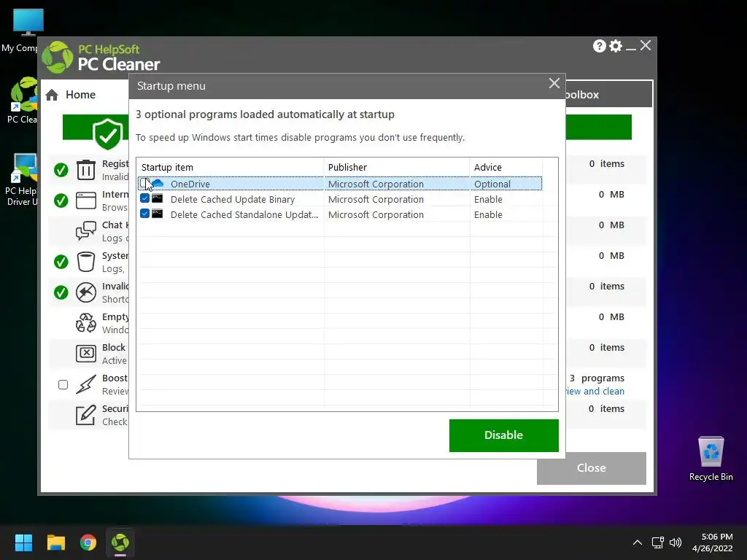This screenshot has height=560, width=747.
Task: Select Optional advice for OneDrive
Action: (492, 184)
